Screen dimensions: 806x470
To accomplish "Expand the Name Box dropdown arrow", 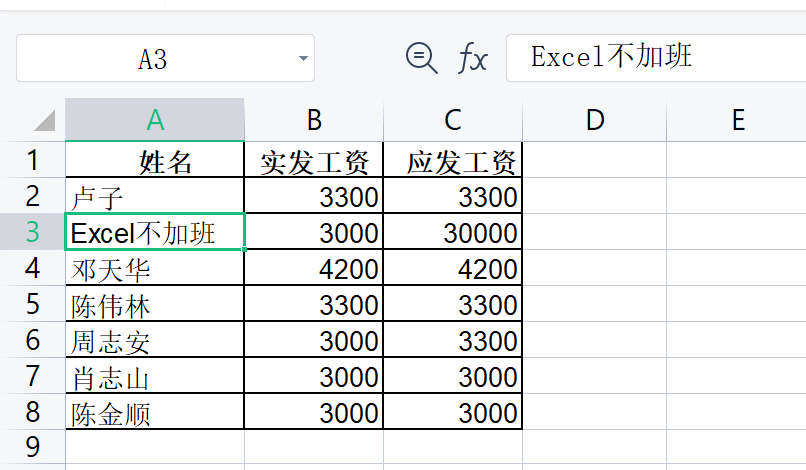I will 303,58.
